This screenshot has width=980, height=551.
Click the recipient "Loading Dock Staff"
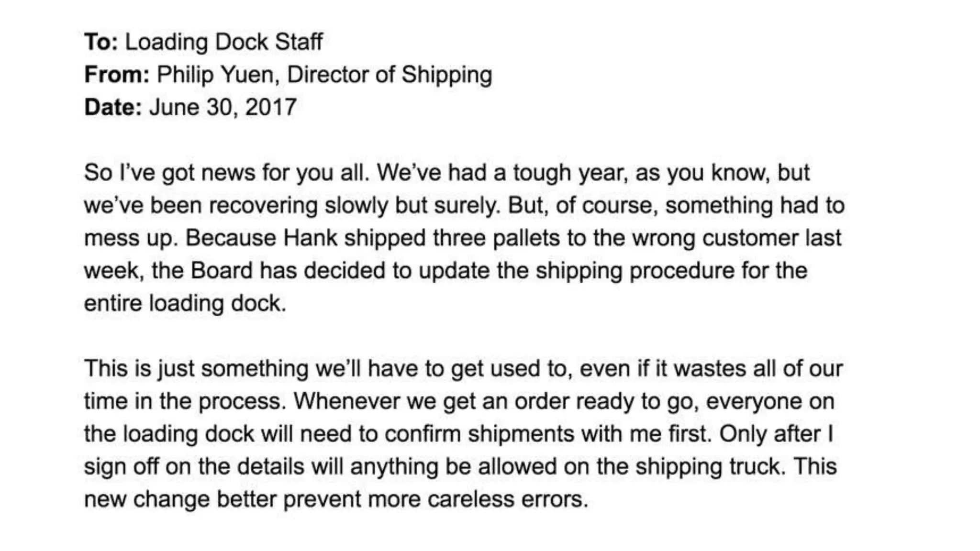(223, 42)
